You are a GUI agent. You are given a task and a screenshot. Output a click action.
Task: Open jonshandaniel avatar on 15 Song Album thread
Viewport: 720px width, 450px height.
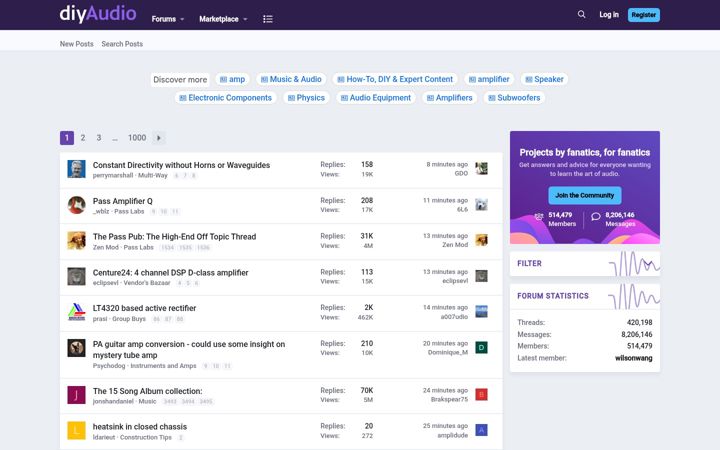click(x=76, y=395)
